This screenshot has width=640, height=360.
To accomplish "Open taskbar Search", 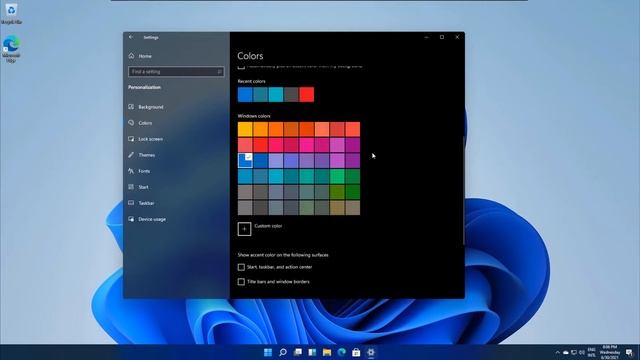I will point(283,352).
